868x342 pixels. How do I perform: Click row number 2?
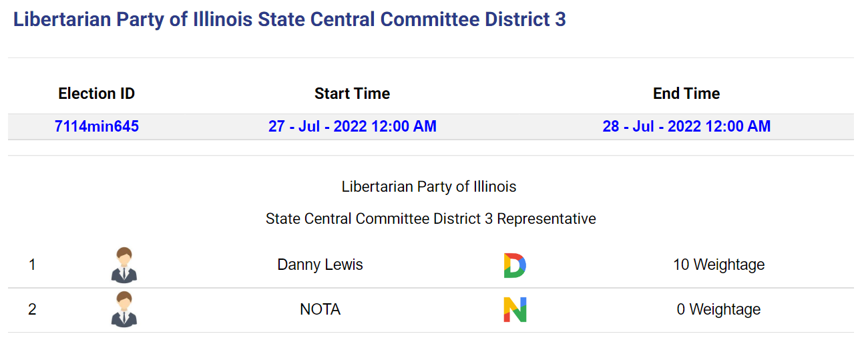(32, 309)
